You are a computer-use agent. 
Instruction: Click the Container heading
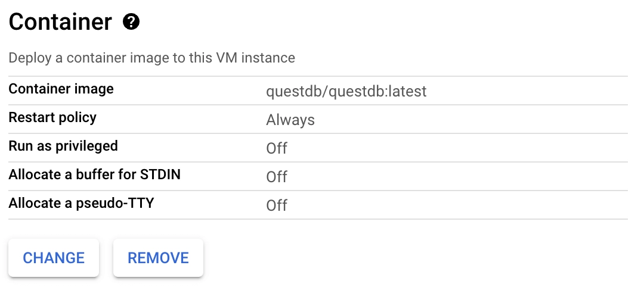60,23
